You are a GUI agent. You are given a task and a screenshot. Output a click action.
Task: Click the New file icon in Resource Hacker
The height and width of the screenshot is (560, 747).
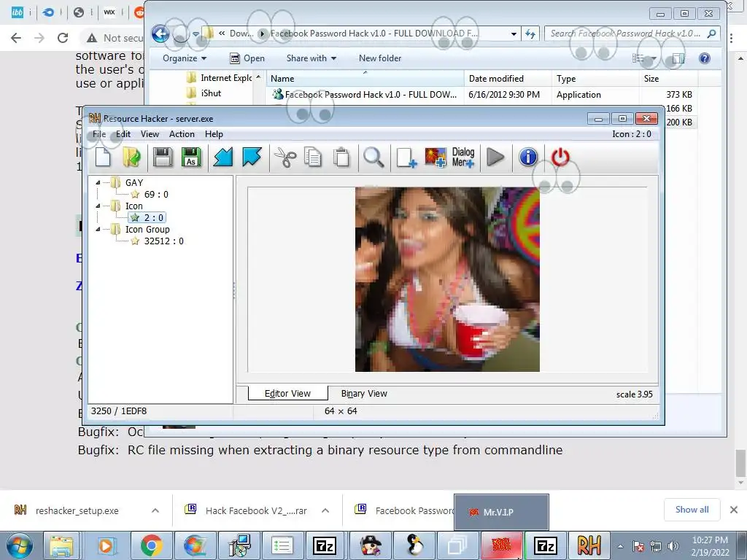(x=103, y=157)
